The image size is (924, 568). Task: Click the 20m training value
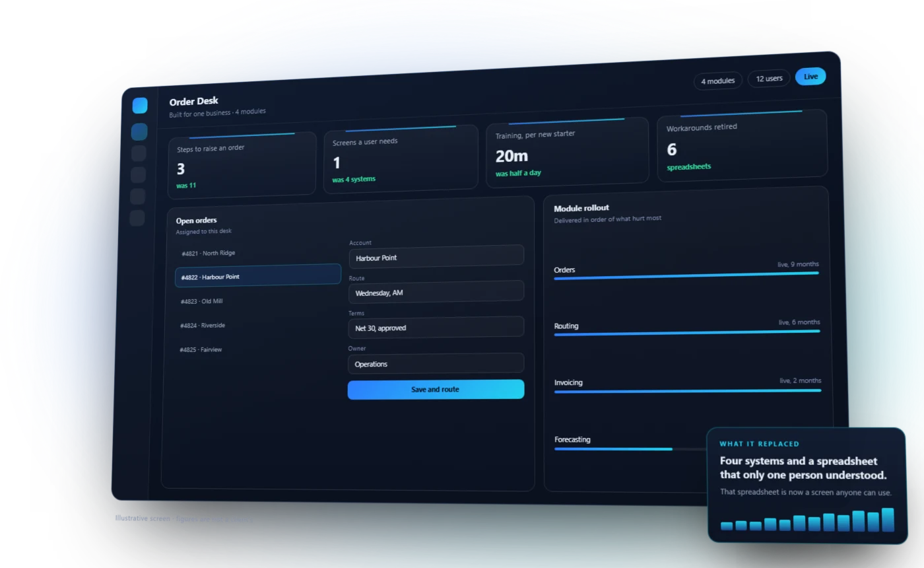coord(511,157)
